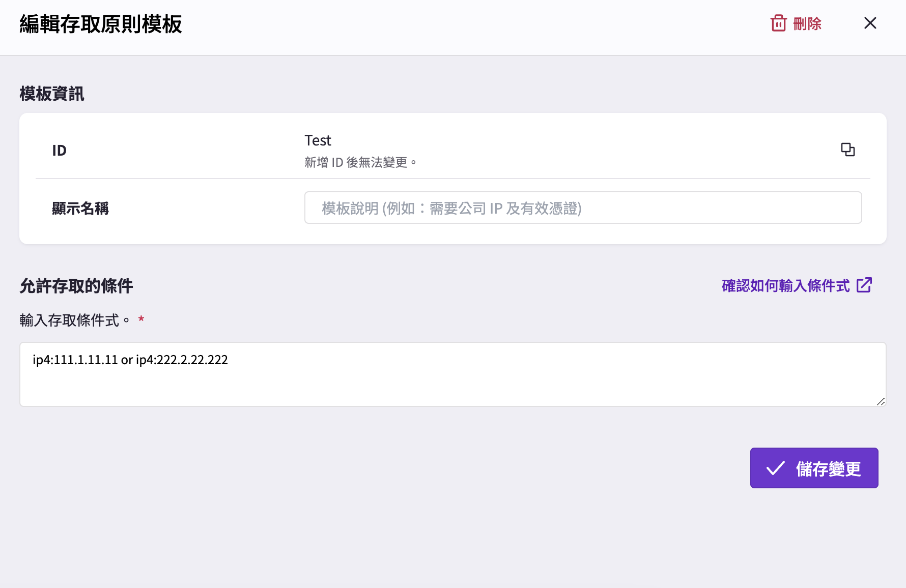Grab the textarea resize handle
906x588 pixels.
(x=881, y=401)
